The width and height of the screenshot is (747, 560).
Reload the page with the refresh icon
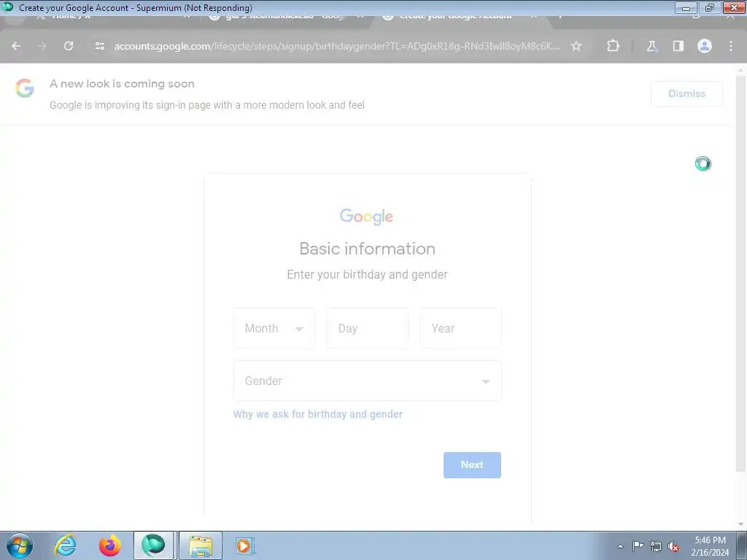[69, 46]
